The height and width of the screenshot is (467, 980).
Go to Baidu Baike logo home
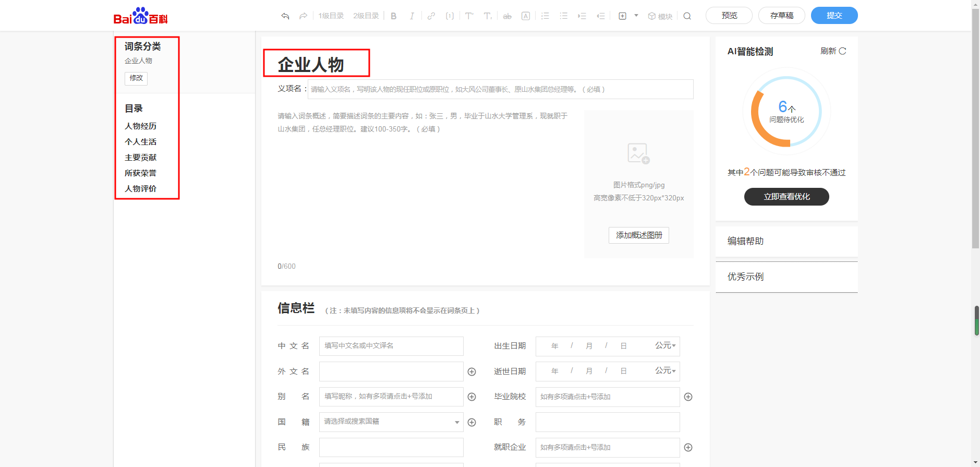point(141,16)
